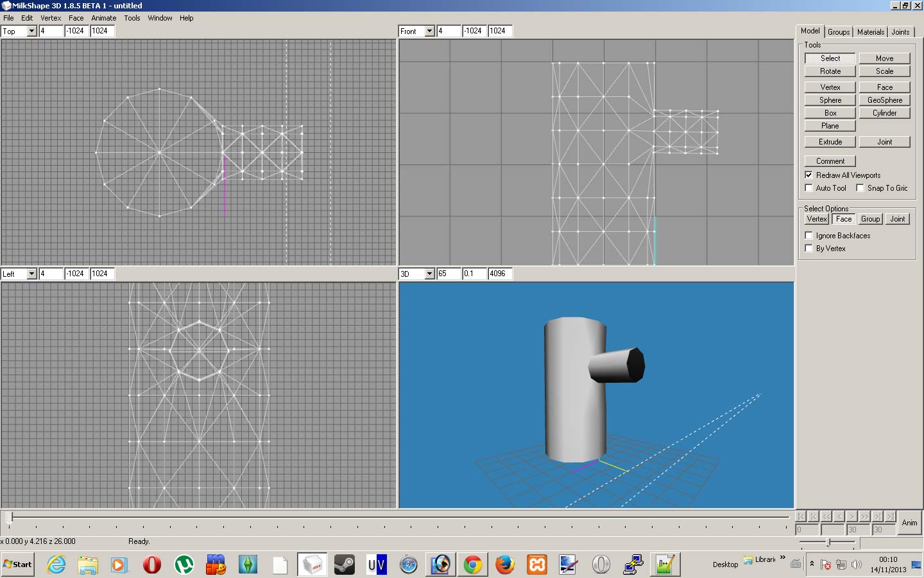Viewport: 924px width, 578px height.
Task: Open the Top viewport view dropdown
Action: point(31,31)
